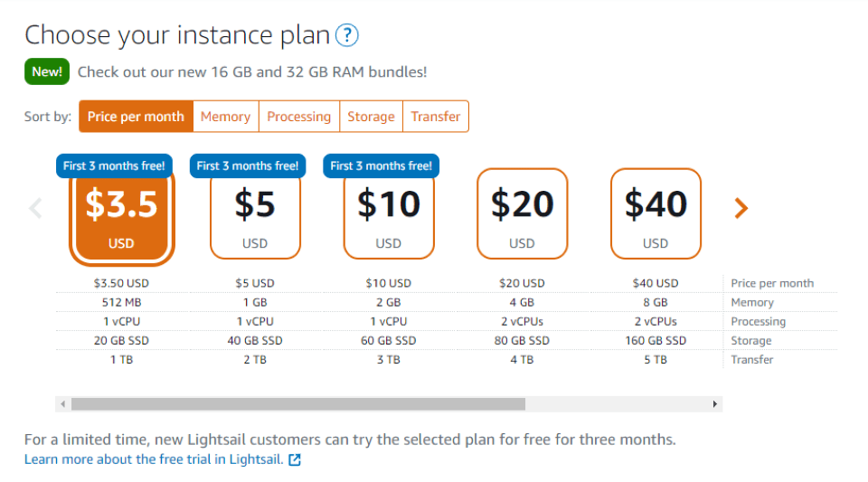The width and height of the screenshot is (868, 482).
Task: Click the horizontal scrollbar thumb
Action: pos(298,404)
